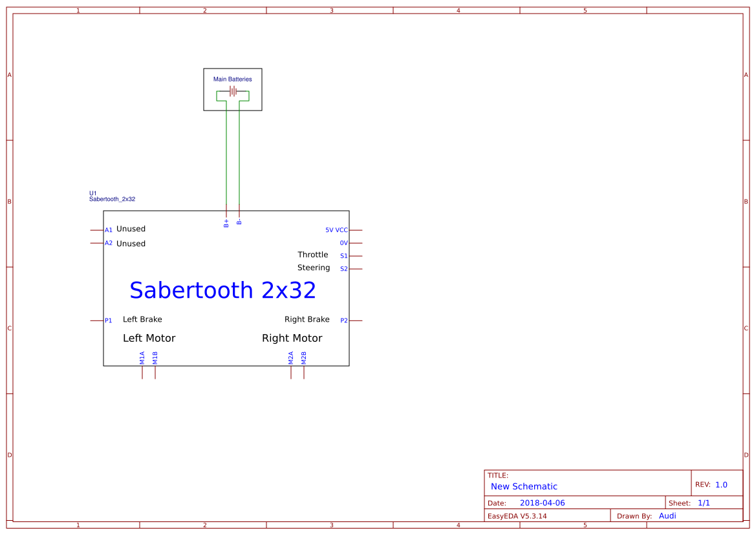The image size is (756, 535).
Task: Select the 5V VCC pin label
Action: pos(336,230)
